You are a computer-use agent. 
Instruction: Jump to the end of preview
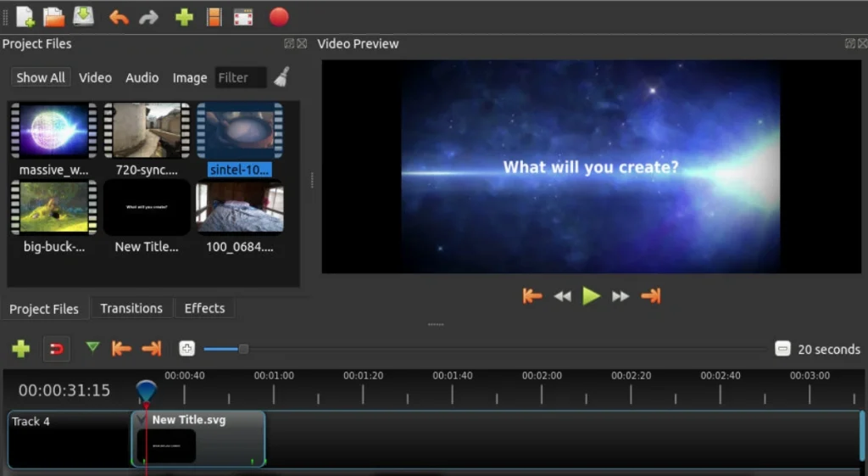coord(651,296)
